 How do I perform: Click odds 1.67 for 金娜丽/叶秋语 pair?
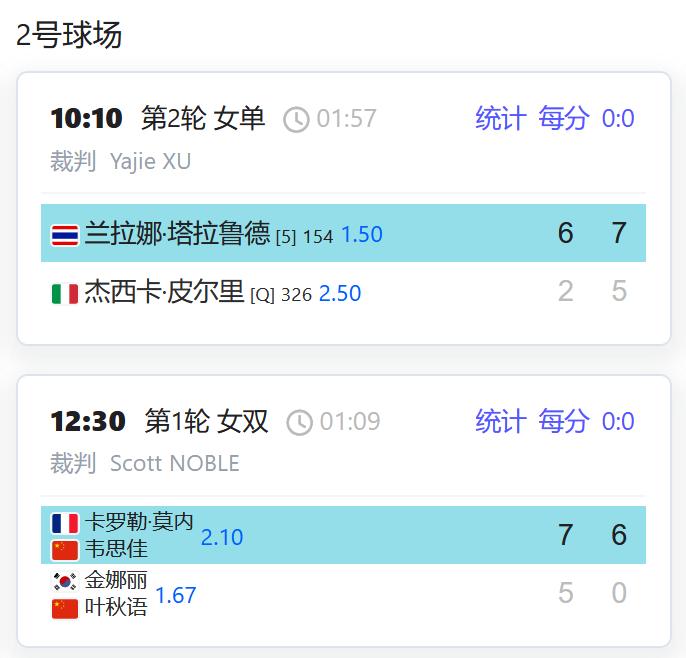click(176, 595)
